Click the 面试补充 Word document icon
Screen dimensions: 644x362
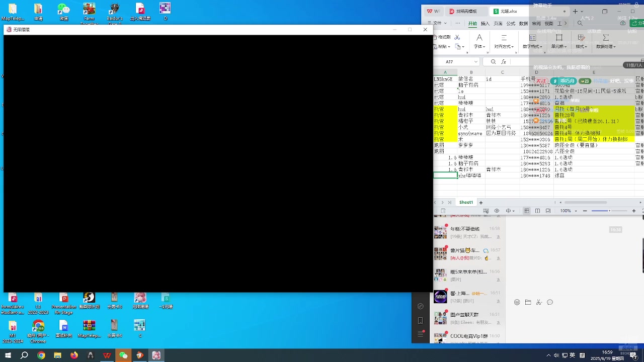[x=63, y=329]
